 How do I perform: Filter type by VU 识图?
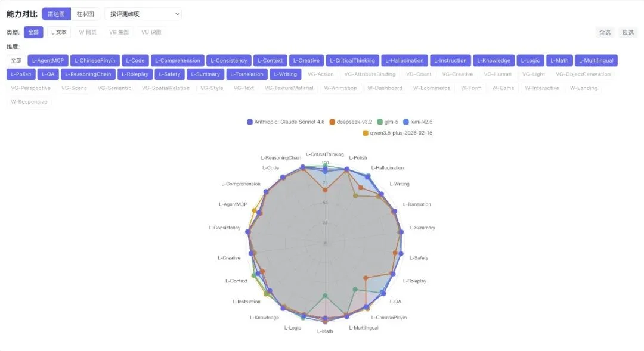pos(151,32)
